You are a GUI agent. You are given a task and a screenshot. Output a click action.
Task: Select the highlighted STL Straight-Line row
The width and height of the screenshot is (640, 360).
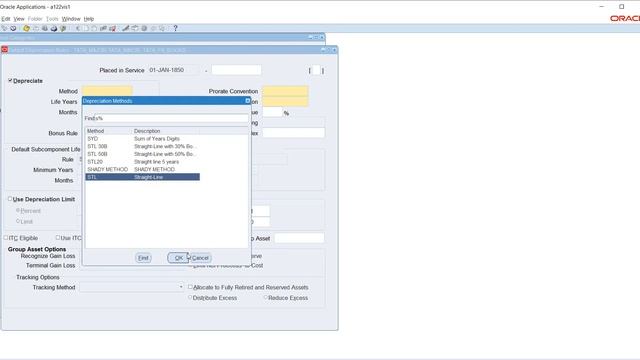pos(142,177)
